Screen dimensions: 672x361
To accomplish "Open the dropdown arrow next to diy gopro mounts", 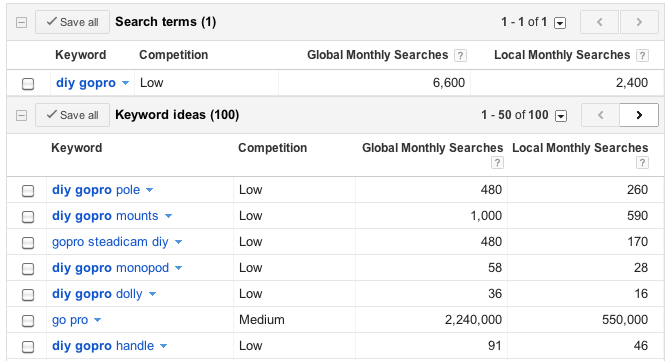I will point(168,216).
